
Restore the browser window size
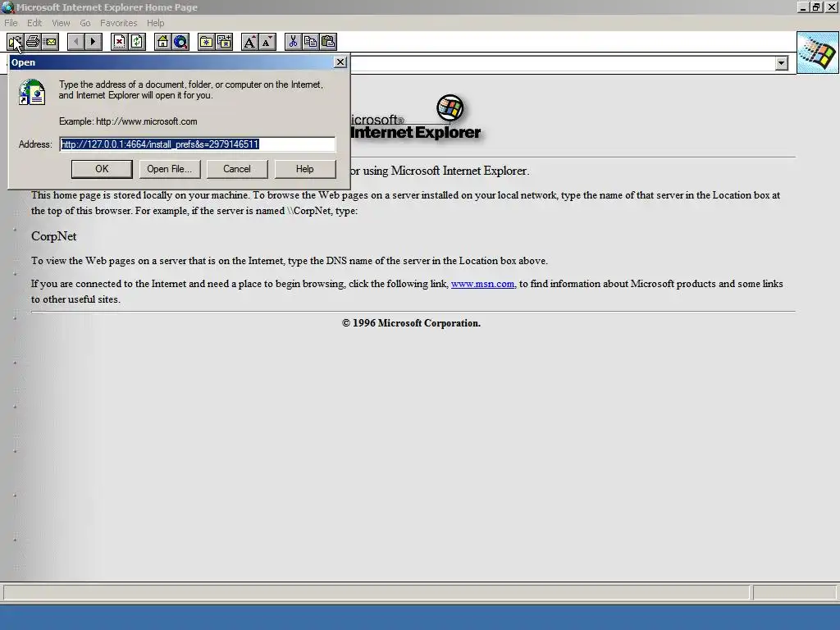(x=816, y=7)
